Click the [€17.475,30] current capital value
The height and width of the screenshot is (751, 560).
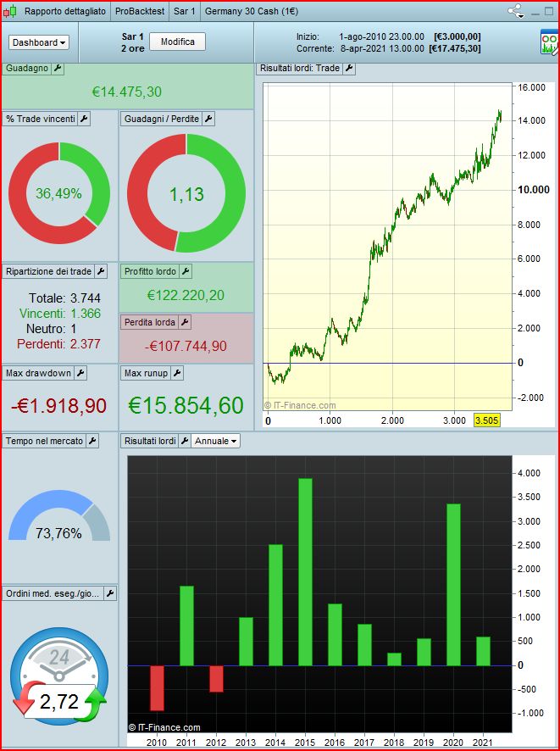(455, 48)
